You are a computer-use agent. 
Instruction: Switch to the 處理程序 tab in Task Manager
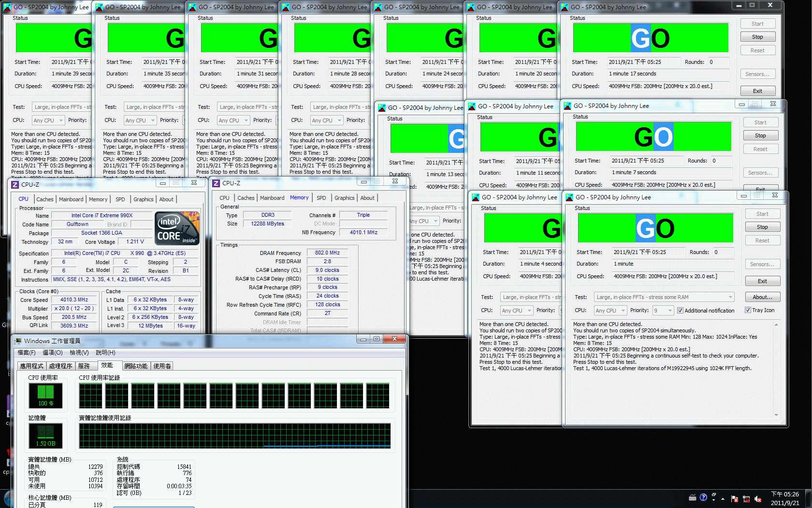click(x=61, y=366)
